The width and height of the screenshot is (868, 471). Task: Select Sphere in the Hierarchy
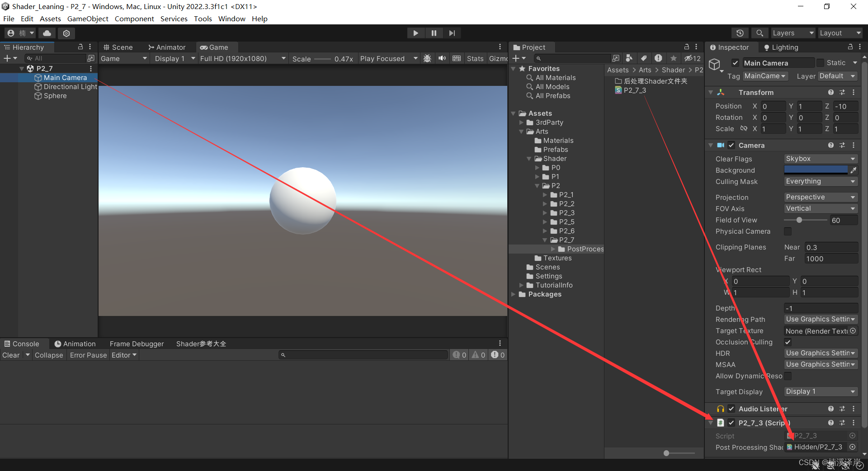point(55,96)
